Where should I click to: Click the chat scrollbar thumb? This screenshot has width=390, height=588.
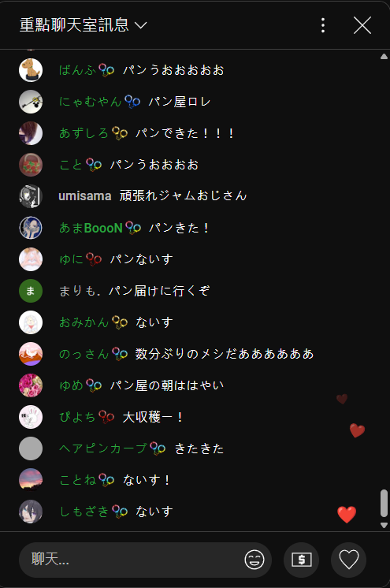(384, 503)
